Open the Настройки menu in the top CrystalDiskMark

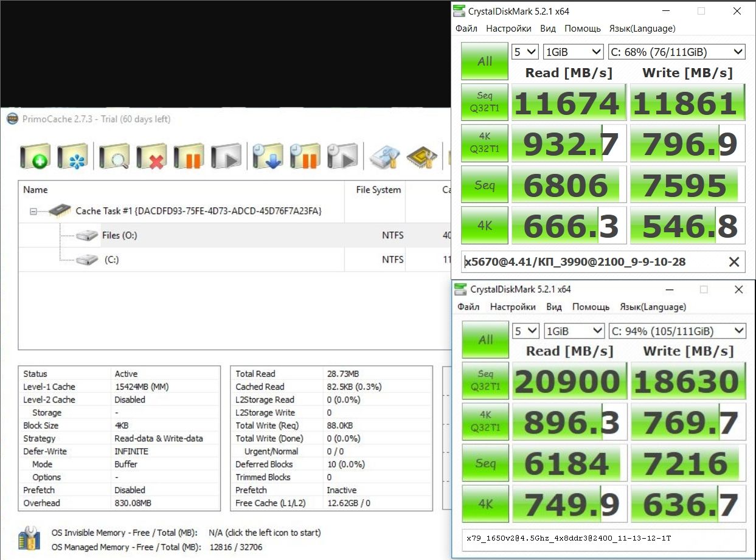(x=508, y=29)
